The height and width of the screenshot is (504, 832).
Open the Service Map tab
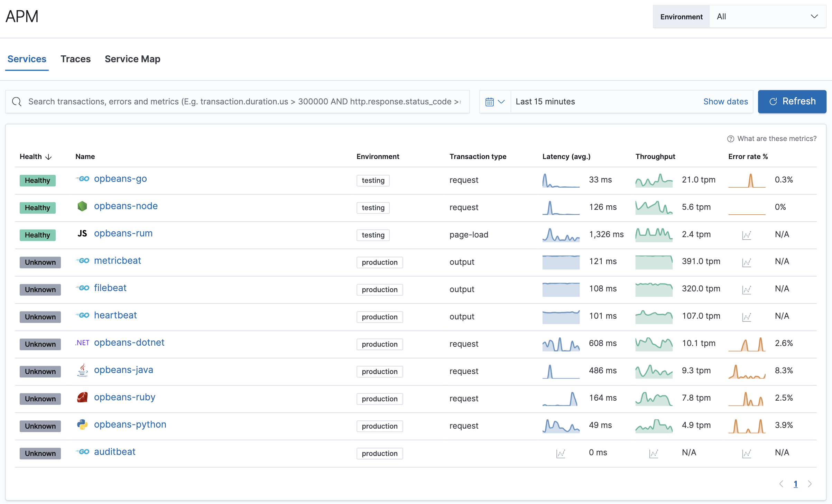click(132, 59)
